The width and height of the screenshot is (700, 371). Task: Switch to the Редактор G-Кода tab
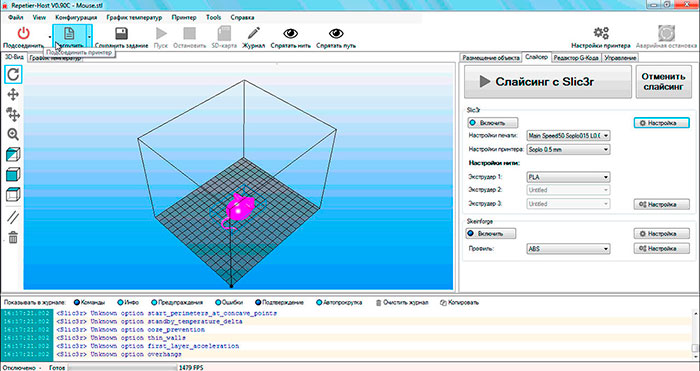(x=577, y=58)
